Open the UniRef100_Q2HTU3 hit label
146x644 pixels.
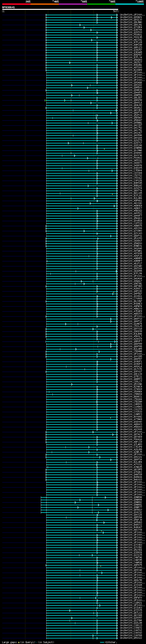click(x=131, y=32)
